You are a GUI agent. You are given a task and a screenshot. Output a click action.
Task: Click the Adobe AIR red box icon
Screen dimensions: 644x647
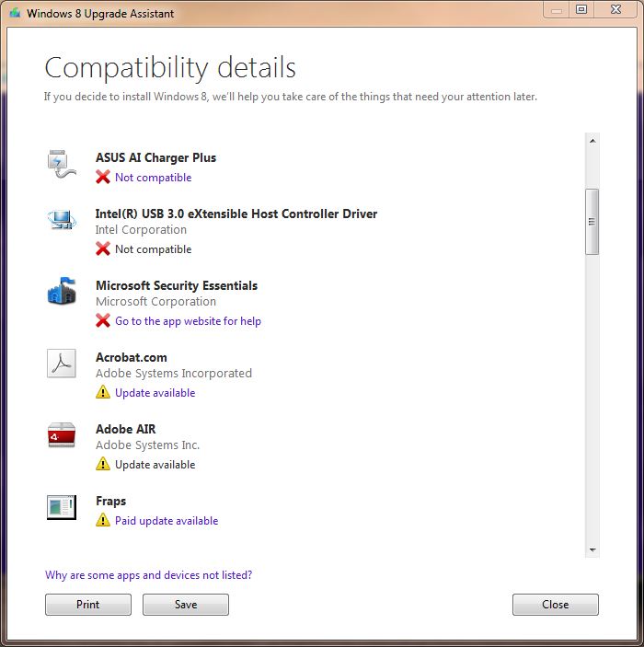pos(62,435)
